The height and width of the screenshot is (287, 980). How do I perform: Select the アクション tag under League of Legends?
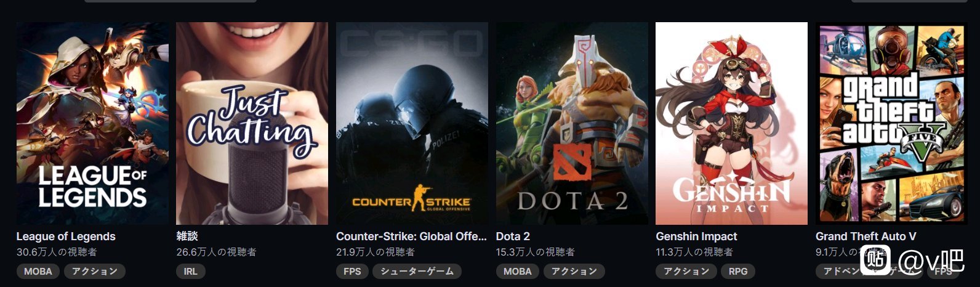pos(95,271)
